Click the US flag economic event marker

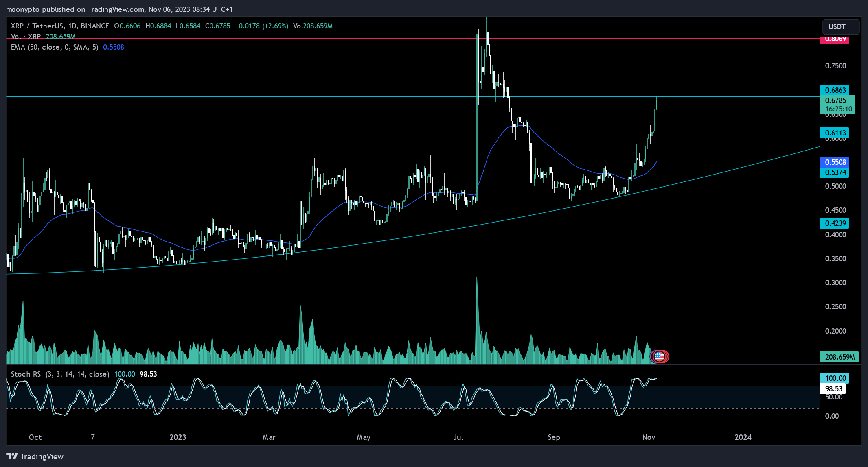coord(660,357)
